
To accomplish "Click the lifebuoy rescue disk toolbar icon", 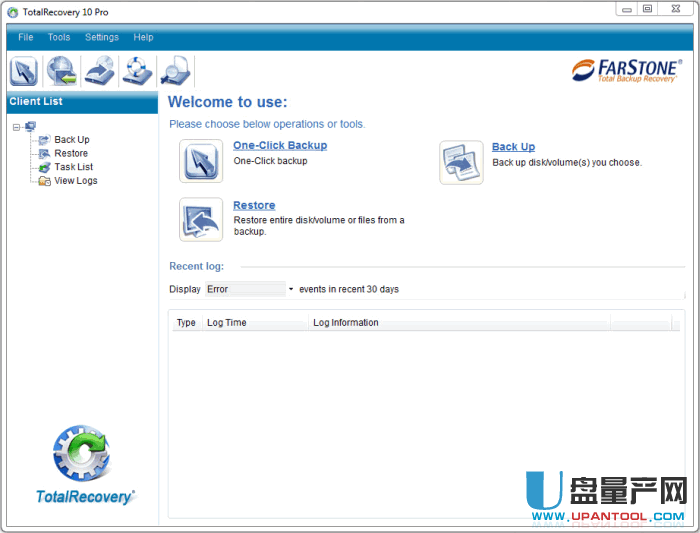I will [x=137, y=72].
